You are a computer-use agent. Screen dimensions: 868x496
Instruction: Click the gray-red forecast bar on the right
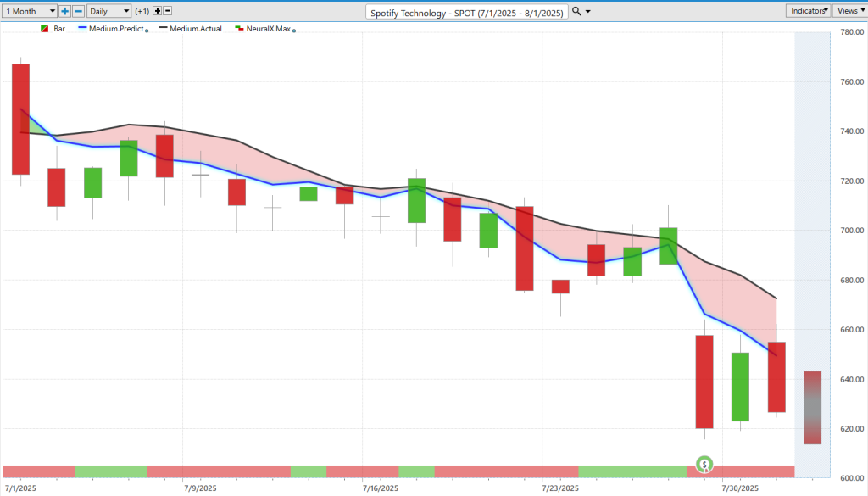click(812, 408)
